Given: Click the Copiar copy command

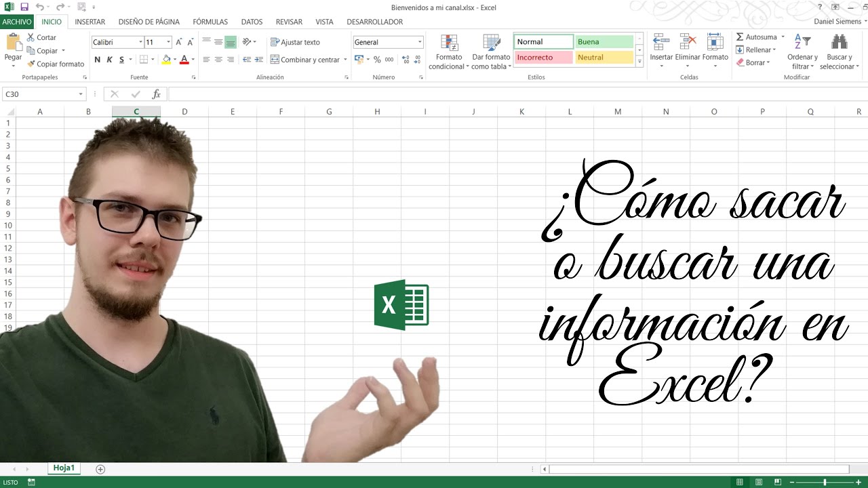Looking at the screenshot, I should tap(42, 51).
